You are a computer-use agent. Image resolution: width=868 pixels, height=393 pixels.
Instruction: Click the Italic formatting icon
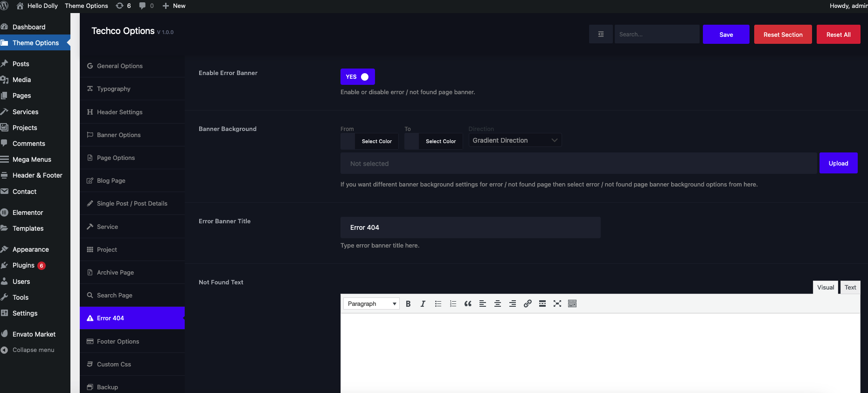pos(423,304)
